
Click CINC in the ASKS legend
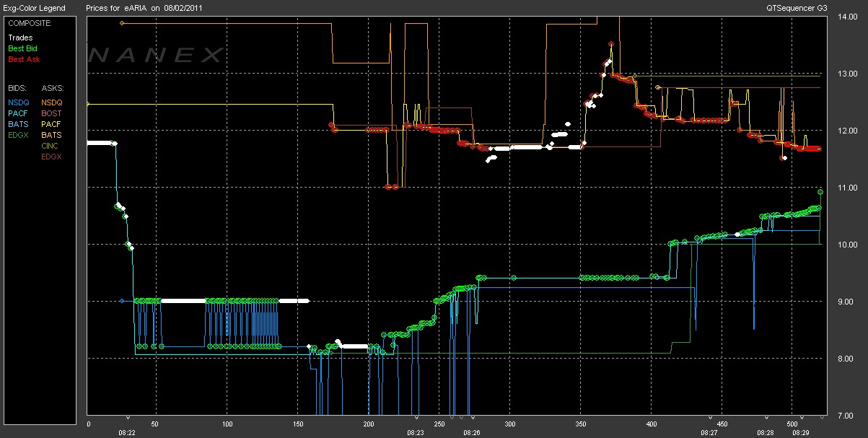51,146
